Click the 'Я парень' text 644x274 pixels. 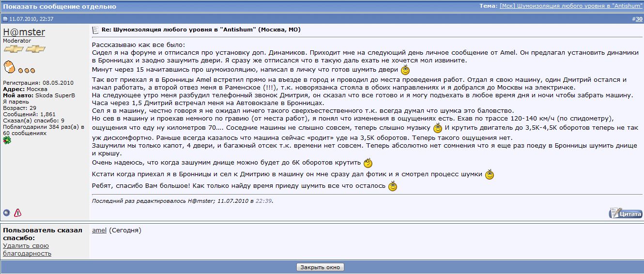pyautogui.click(x=15, y=102)
